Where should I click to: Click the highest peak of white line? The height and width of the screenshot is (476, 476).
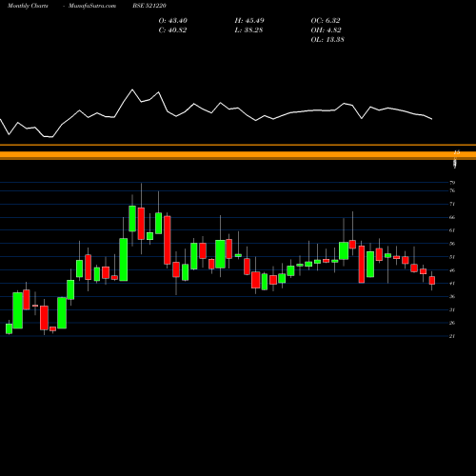point(132,89)
